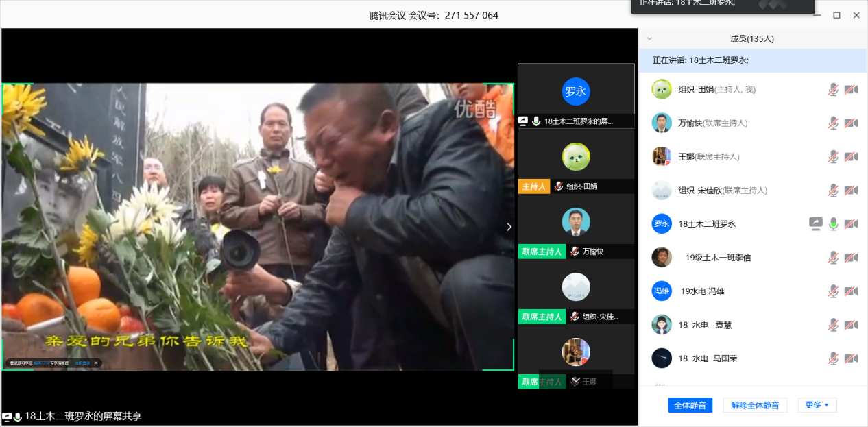Image resolution: width=868 pixels, height=427 pixels.
Task: Click the camera-off icon next to 18 水电 马国荣
Action: click(x=851, y=358)
